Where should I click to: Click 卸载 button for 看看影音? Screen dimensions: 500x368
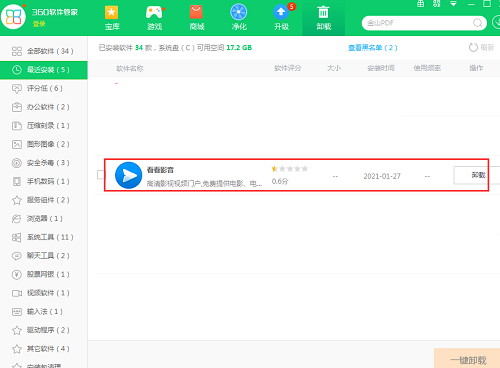pyautogui.click(x=477, y=175)
